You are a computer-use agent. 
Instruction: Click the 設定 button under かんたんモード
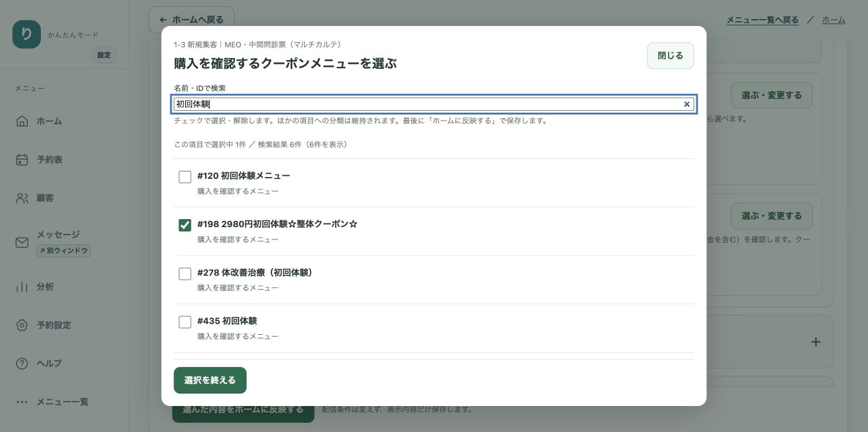click(x=104, y=55)
